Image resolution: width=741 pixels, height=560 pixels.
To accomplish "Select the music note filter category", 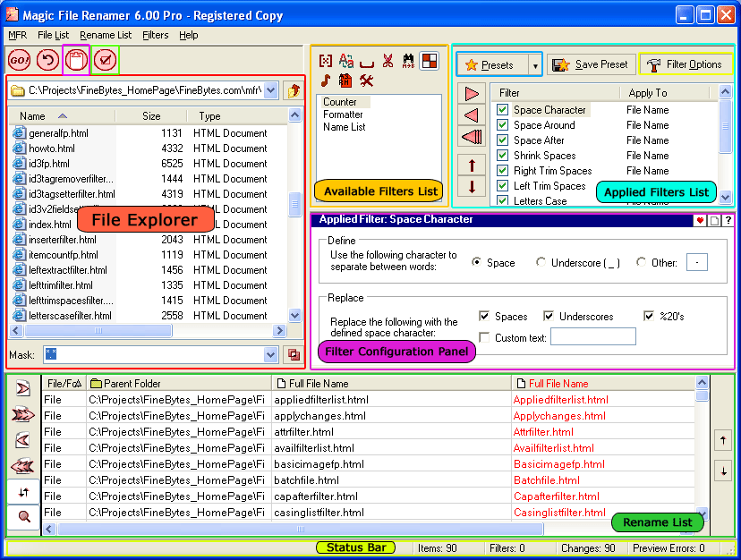I will [x=325, y=81].
